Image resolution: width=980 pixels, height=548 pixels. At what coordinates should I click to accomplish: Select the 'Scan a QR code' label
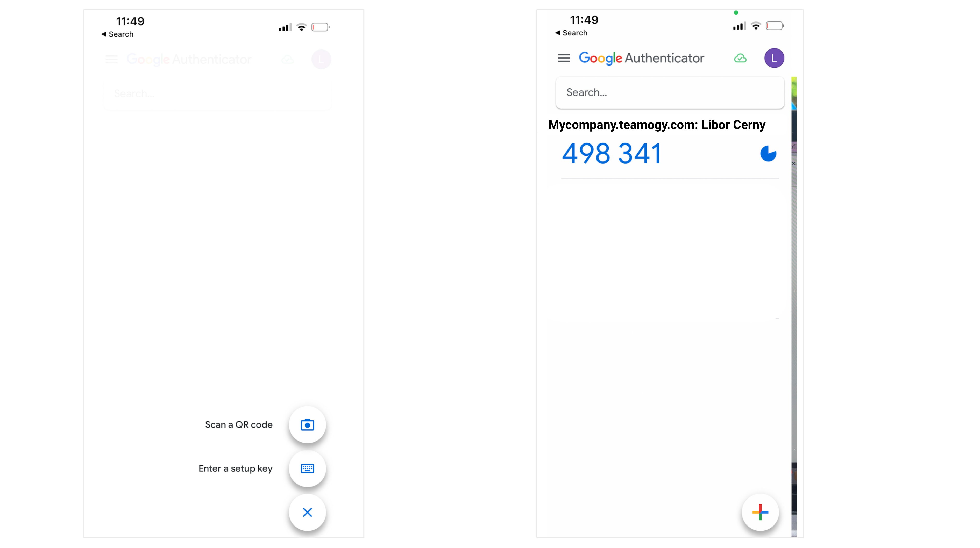coord(239,424)
